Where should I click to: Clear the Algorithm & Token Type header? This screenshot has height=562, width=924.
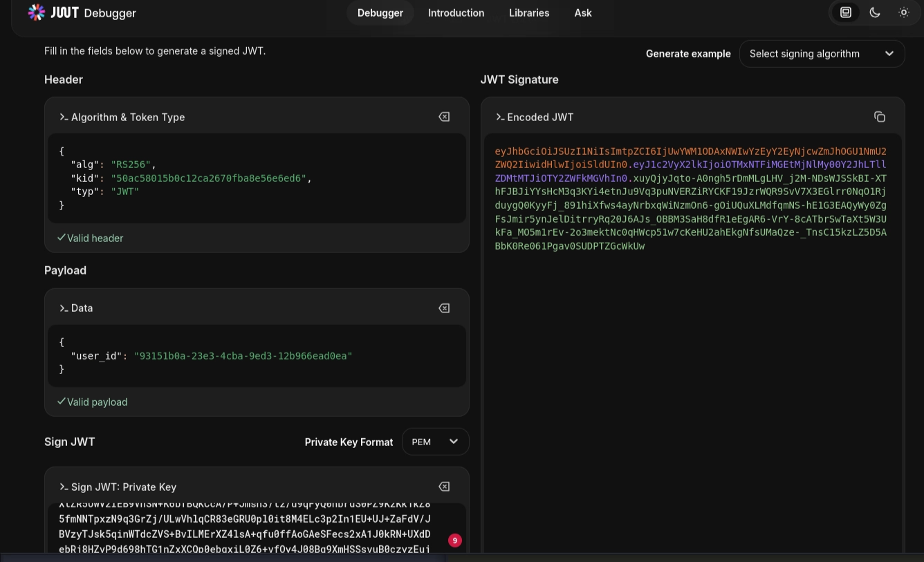444,117
